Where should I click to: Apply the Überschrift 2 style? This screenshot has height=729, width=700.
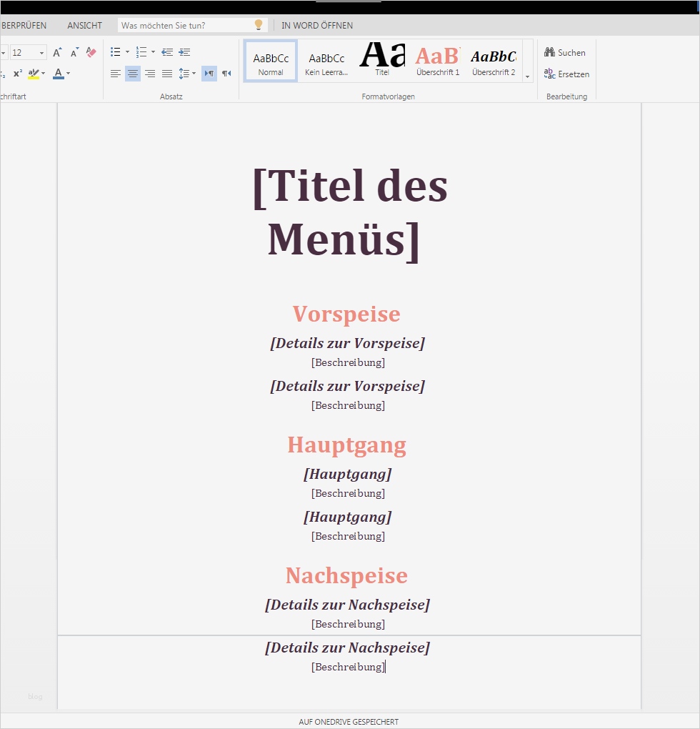[x=494, y=61]
